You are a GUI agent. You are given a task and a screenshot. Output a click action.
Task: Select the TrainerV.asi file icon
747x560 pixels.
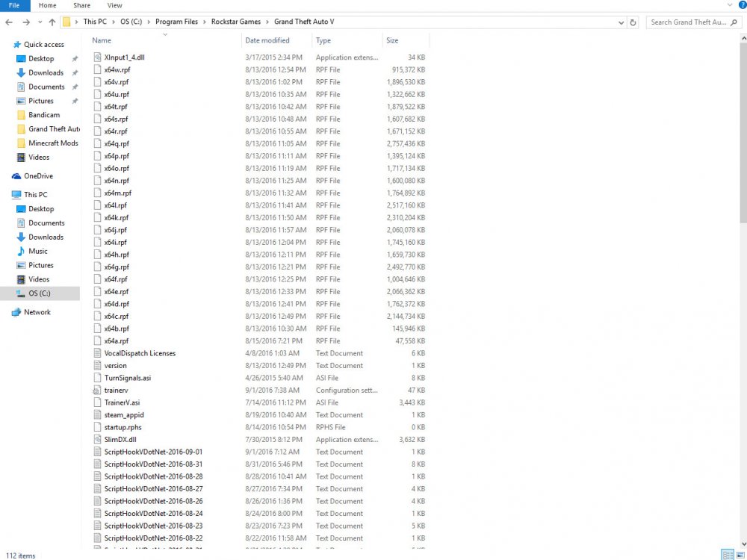pyautogui.click(x=97, y=403)
